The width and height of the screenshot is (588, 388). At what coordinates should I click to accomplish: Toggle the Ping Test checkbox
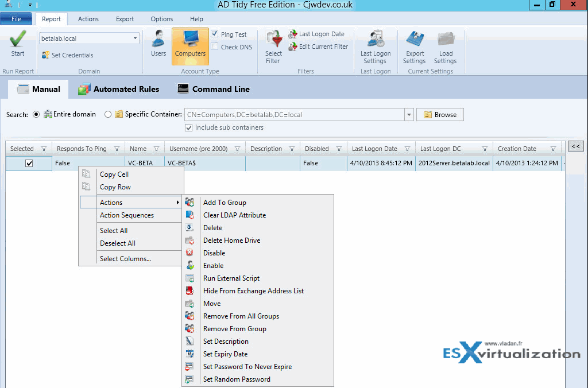tap(215, 34)
